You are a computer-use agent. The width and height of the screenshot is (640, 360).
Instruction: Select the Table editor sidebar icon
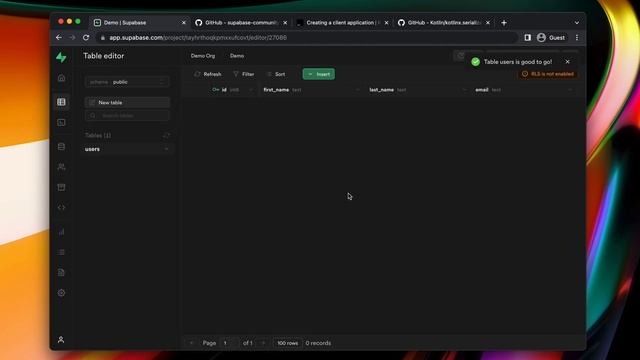[61, 102]
